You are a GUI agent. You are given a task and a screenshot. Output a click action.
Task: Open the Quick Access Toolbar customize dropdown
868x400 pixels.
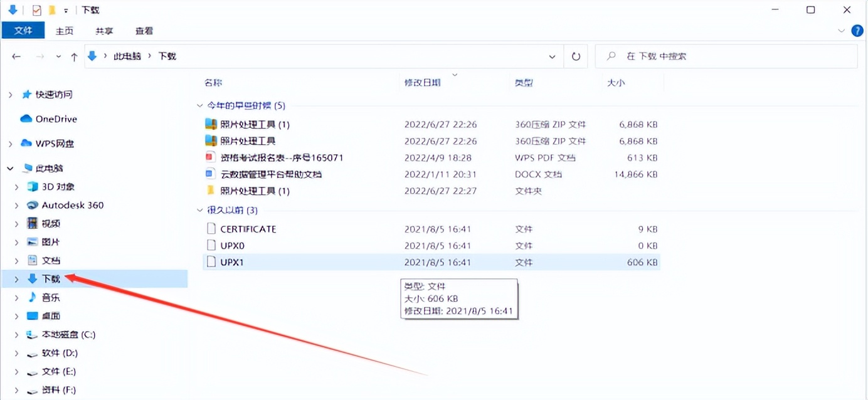pos(65,10)
